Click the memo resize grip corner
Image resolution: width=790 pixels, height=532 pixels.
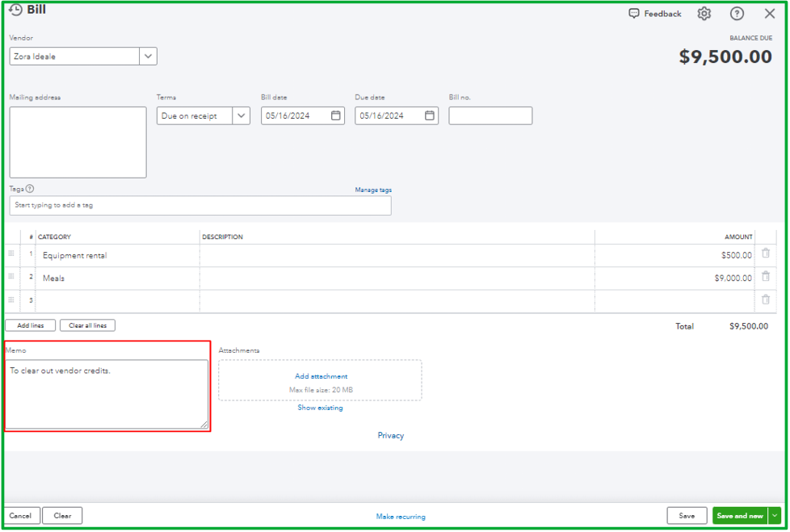point(204,425)
